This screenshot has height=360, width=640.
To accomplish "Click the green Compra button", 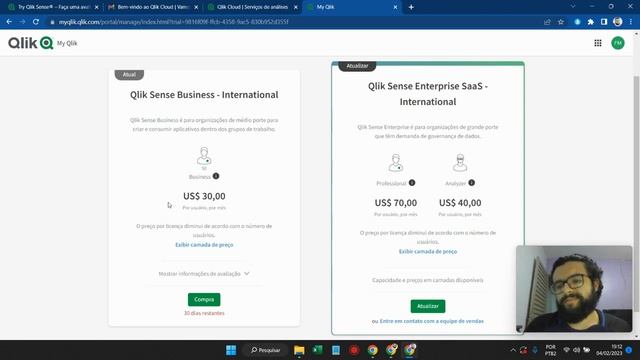I will pos(204,299).
